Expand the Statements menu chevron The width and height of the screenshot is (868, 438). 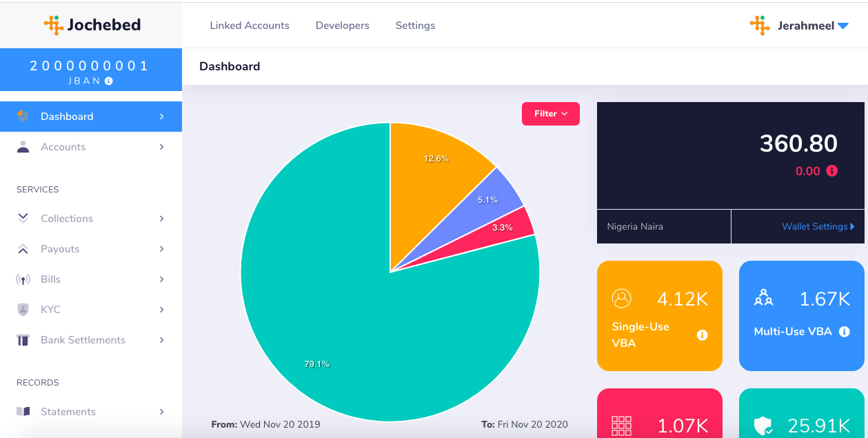click(162, 412)
